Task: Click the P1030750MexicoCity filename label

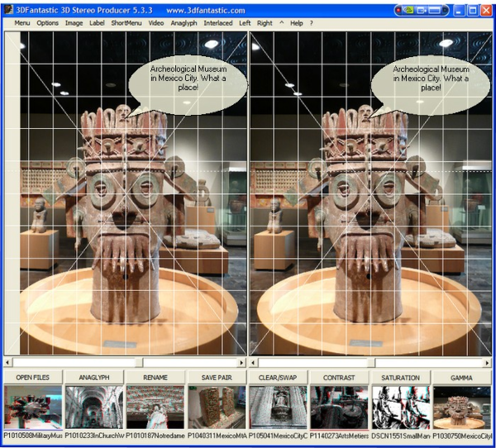Action: (462, 436)
